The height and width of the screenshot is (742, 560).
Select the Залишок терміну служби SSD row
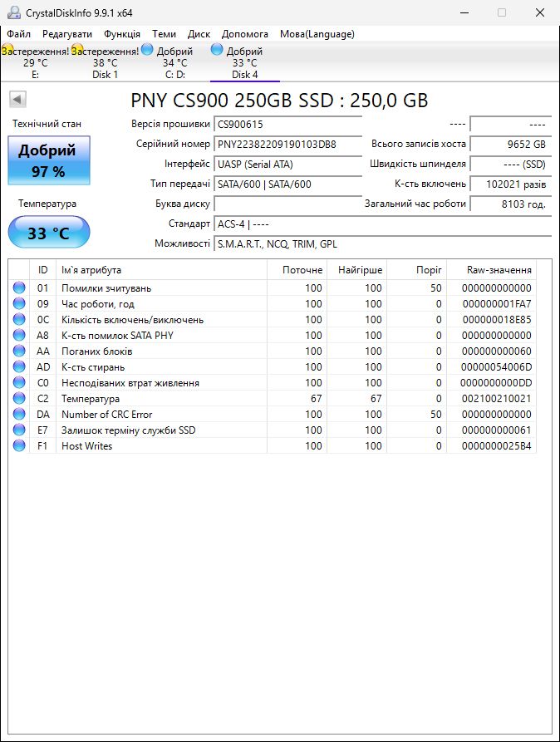coord(273,430)
